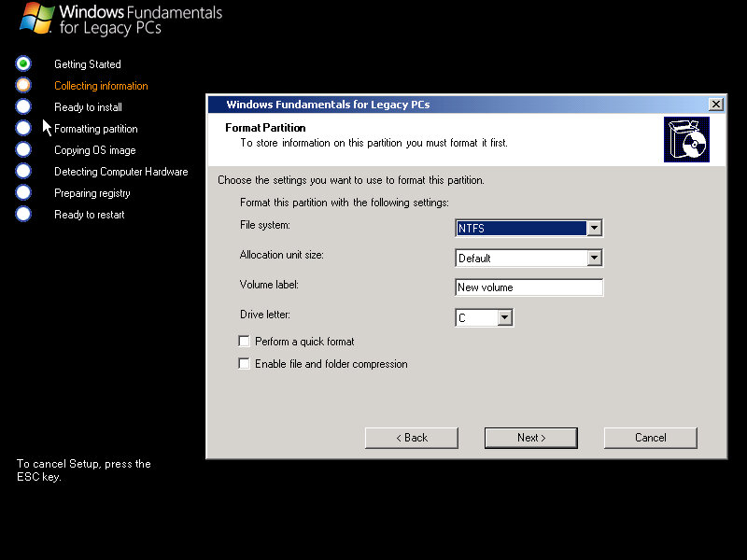Click the Collecting information step indicator
Screen dimensions: 747x560
tap(23, 85)
